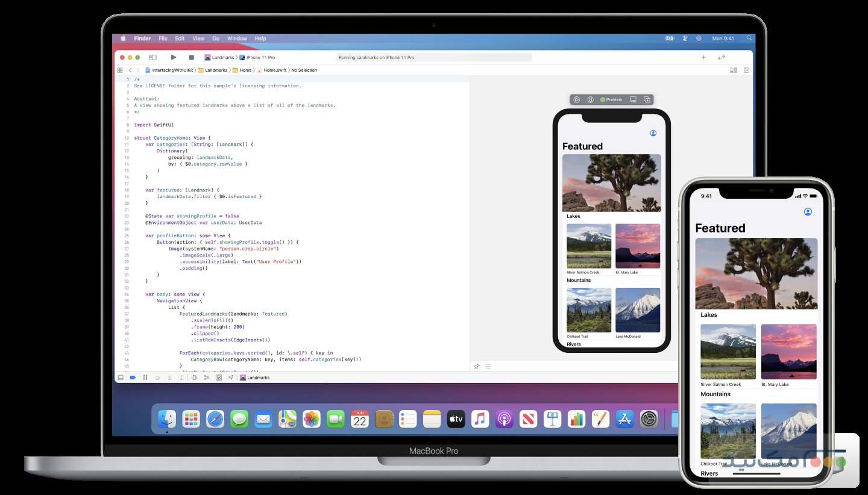The image size is (868, 495).
Task: Toggle breakpoints in the debug bar
Action: click(x=134, y=377)
